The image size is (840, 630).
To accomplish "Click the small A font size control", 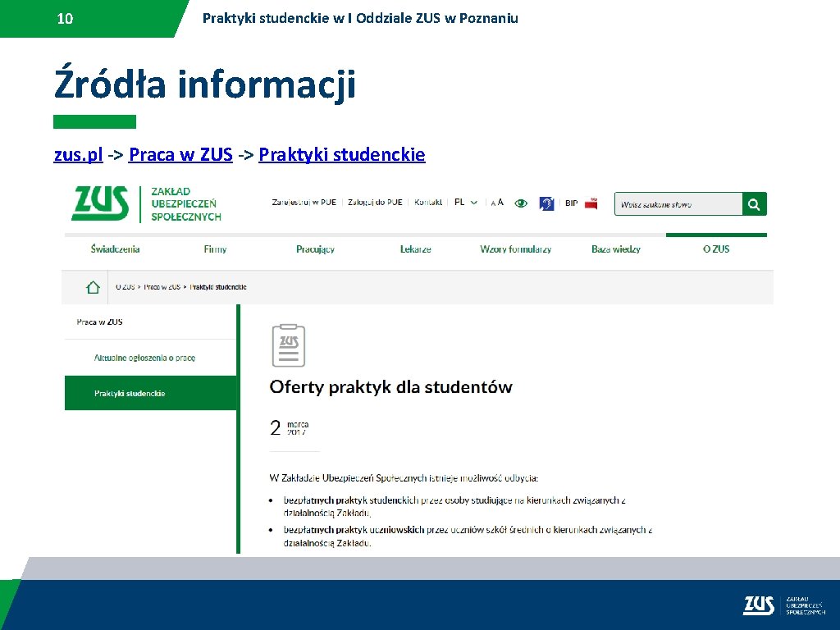I will pyautogui.click(x=493, y=203).
